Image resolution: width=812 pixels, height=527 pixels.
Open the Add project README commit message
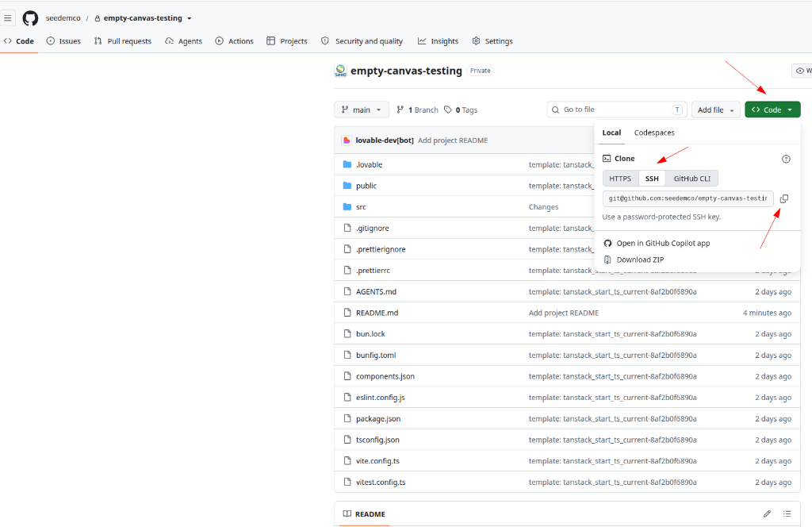click(x=453, y=140)
